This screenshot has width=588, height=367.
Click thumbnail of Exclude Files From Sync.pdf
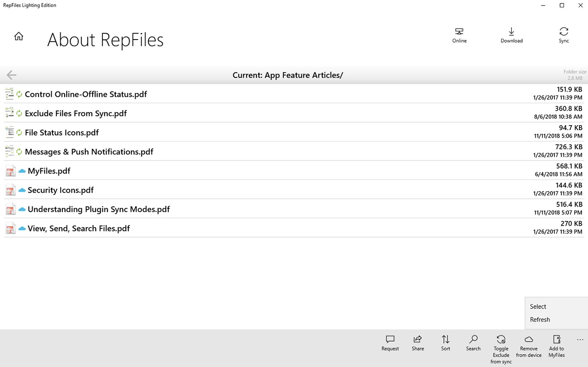click(9, 113)
